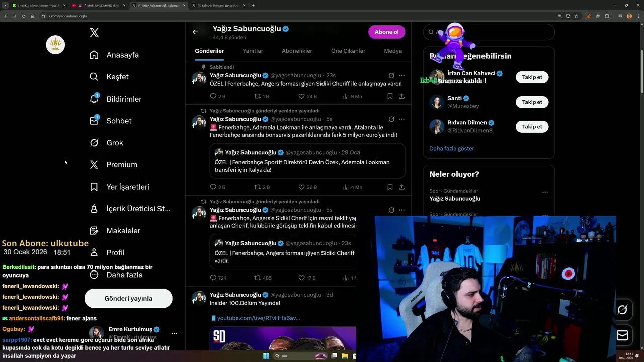Open Makaleler from sidebar
The image size is (644, 362).
pos(115,231)
